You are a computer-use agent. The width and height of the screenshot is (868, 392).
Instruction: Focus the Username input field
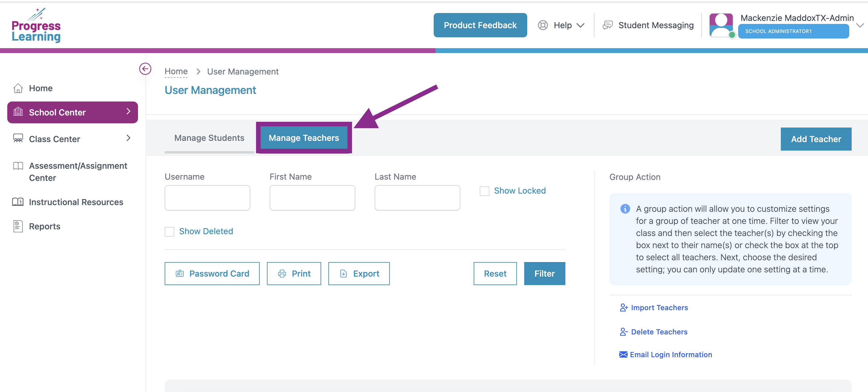pos(207,198)
